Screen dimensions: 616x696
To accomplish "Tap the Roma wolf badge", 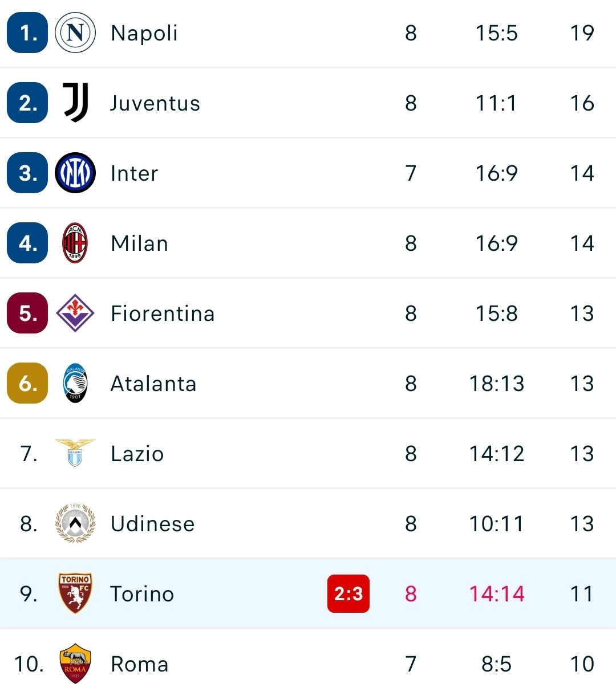I will pos(75,664).
